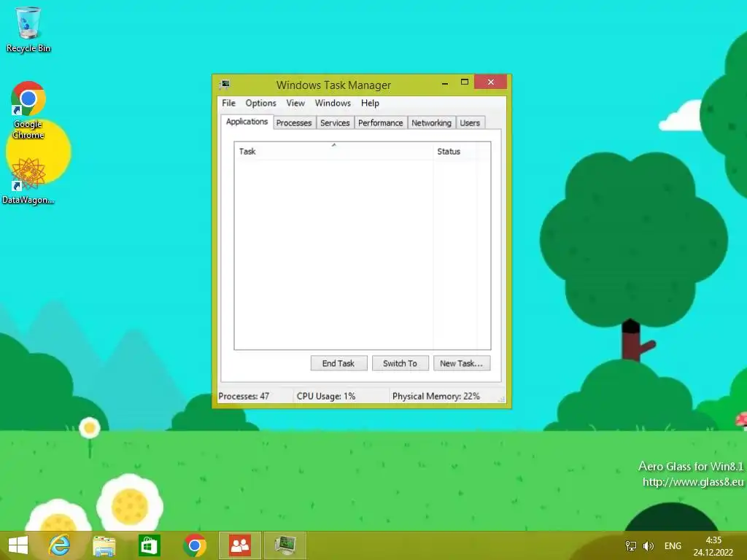Screen dimensions: 747x560
Task: Launch the Google Chrome desktop shortcut
Action: (x=28, y=109)
